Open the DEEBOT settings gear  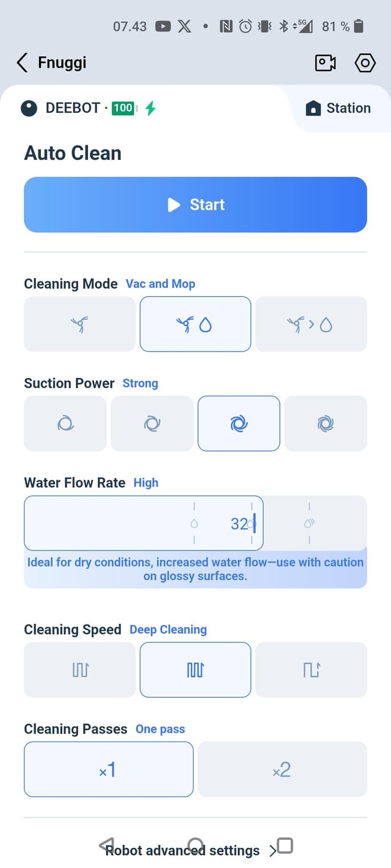click(x=365, y=63)
